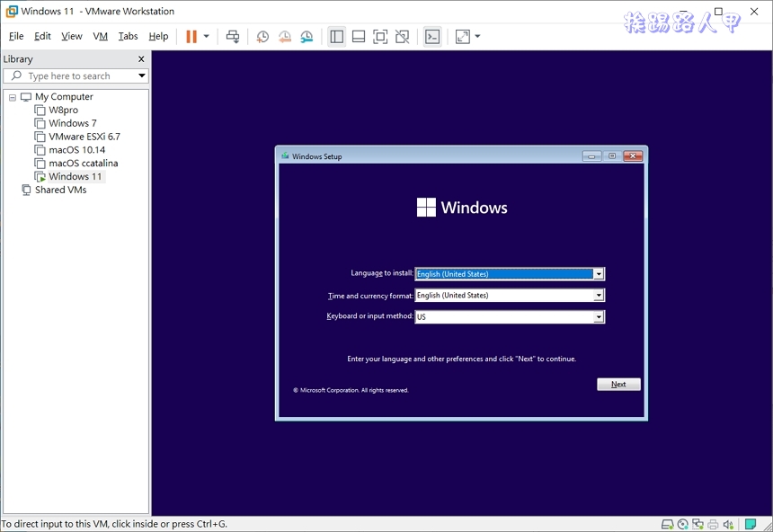
Task: Open the Keyboard or input method dropdown
Action: [598, 316]
